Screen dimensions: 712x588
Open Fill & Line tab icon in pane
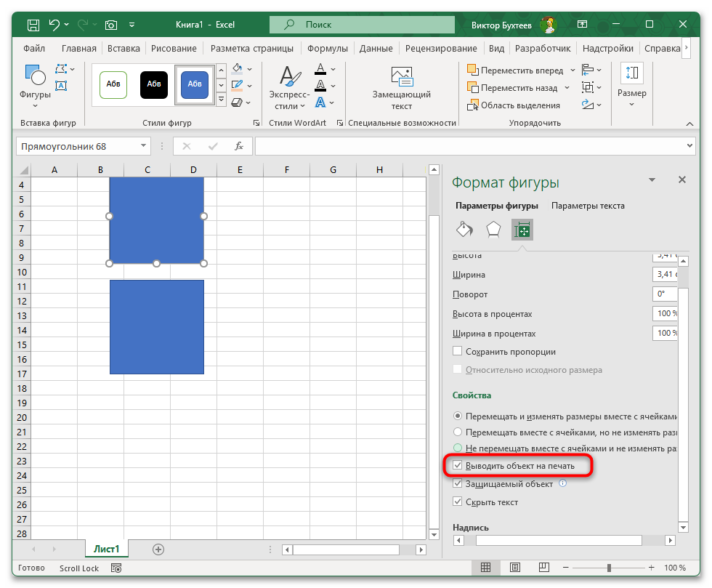click(x=464, y=230)
